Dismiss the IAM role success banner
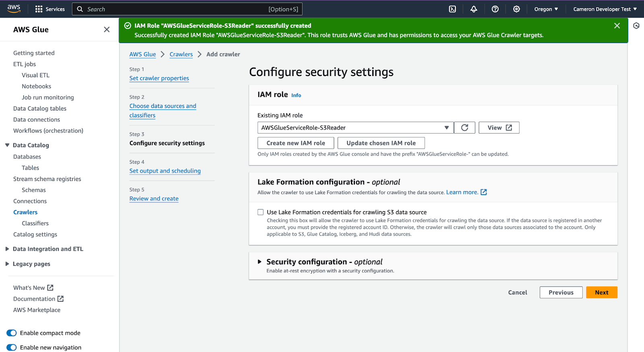Screen dimensions: 644x352 tap(617, 26)
